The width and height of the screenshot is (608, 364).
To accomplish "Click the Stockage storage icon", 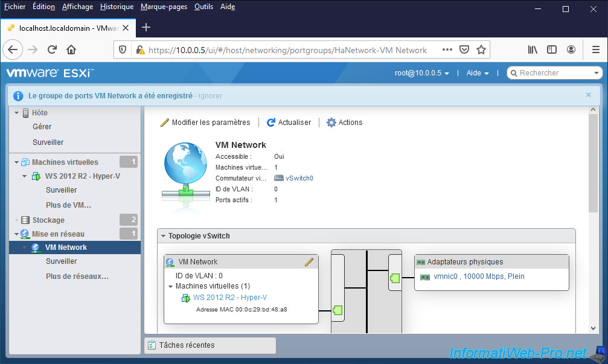I will pos(25,220).
